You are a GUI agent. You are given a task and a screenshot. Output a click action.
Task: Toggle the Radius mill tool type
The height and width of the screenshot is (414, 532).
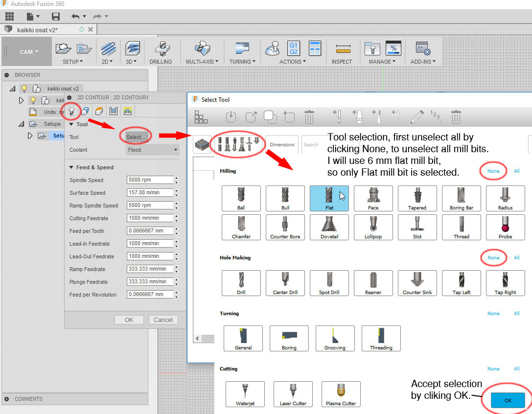coord(505,199)
